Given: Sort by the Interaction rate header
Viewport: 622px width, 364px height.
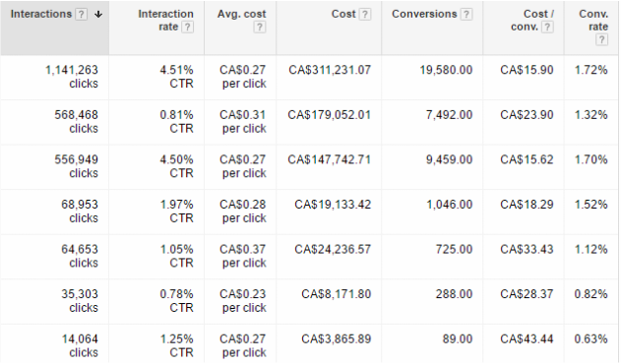Looking at the screenshot, I should [x=165, y=21].
